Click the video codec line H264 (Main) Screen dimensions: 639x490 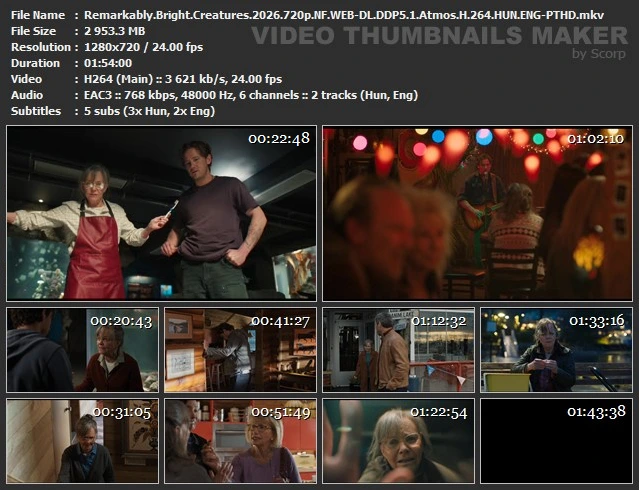point(183,79)
